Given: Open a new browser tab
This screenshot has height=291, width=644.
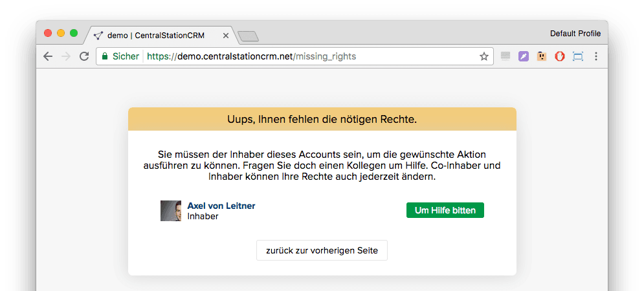Looking at the screenshot, I should (x=248, y=36).
